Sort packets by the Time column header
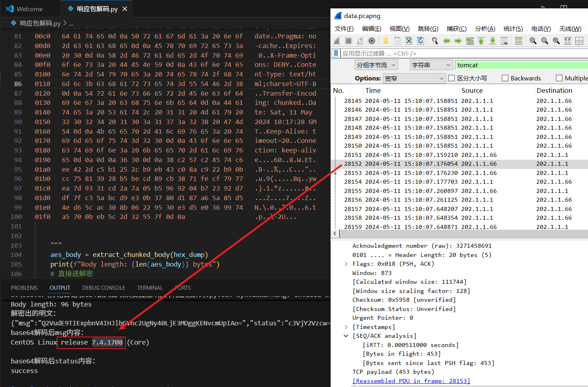 411,90
